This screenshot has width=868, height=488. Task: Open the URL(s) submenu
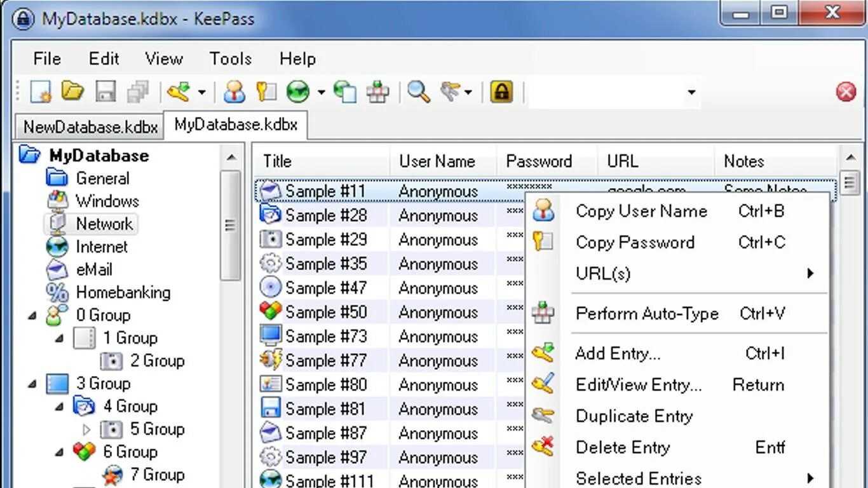pos(677,273)
